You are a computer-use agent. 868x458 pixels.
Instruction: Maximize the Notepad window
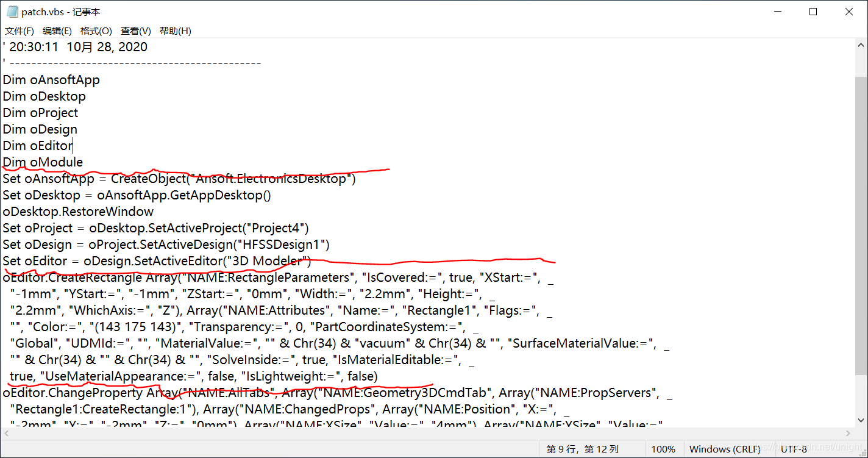click(813, 12)
